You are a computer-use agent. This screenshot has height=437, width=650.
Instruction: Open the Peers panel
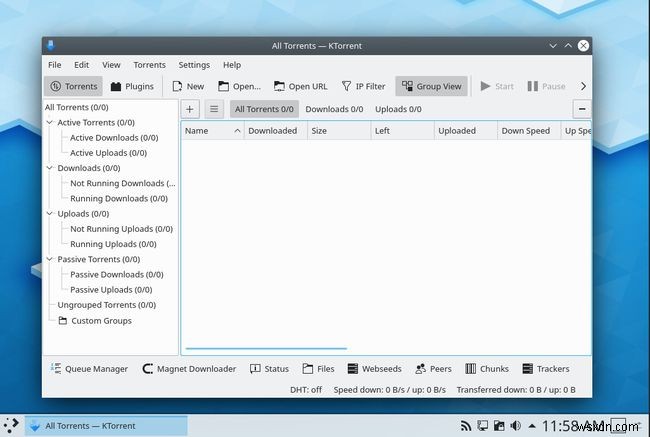433,369
